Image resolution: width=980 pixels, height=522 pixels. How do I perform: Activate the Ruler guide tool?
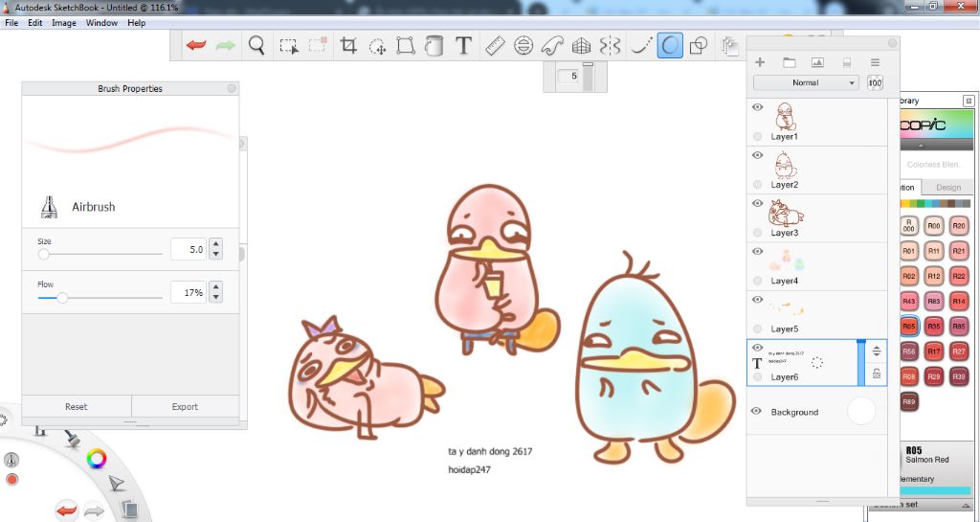495,46
